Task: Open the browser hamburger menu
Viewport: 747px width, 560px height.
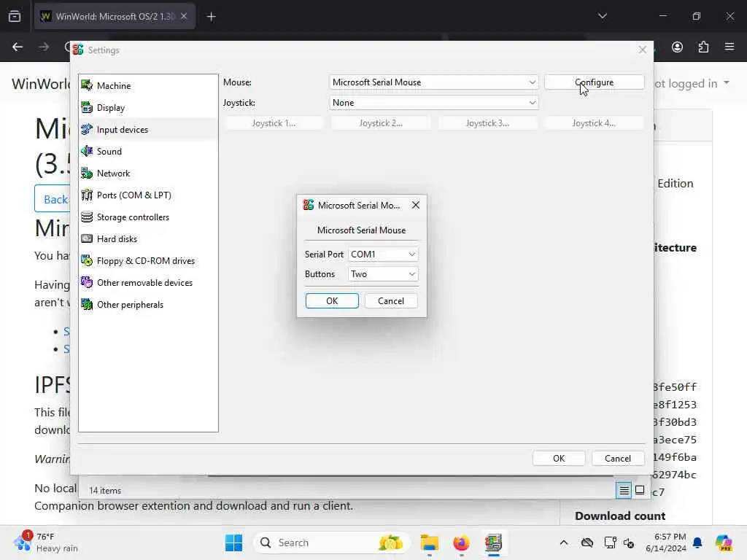Action: tap(729, 47)
